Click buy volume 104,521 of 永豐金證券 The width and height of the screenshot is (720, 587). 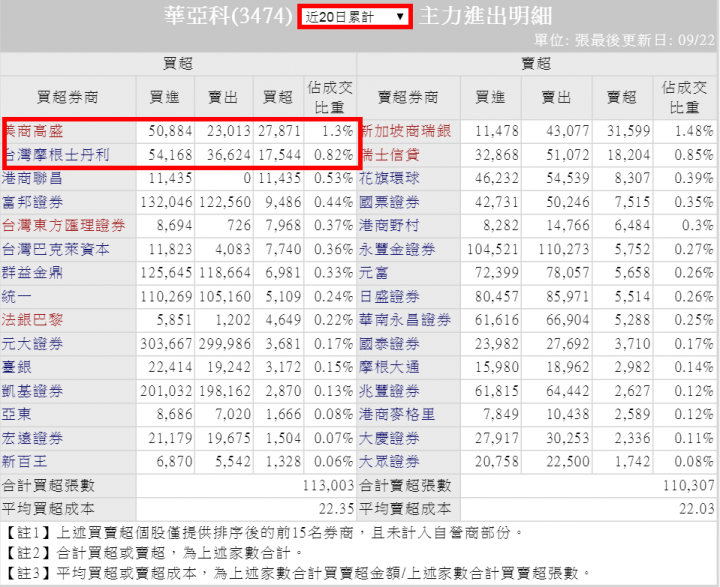coord(493,249)
